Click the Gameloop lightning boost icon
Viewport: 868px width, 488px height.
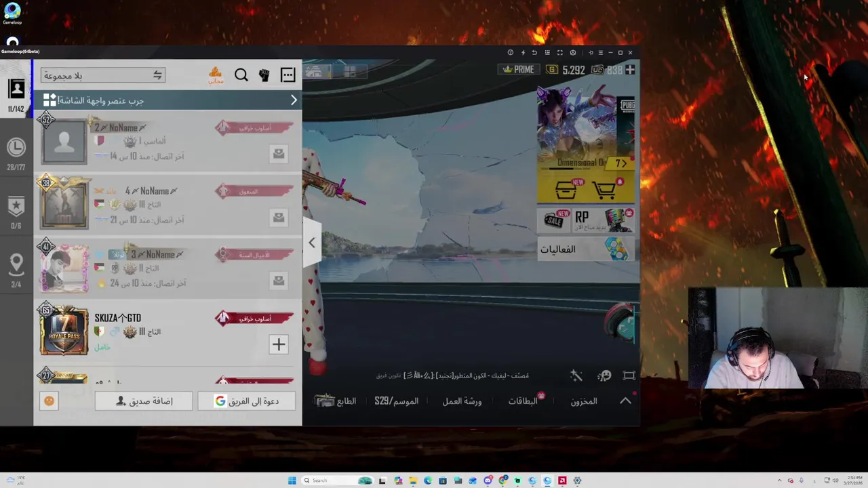pyautogui.click(x=523, y=53)
